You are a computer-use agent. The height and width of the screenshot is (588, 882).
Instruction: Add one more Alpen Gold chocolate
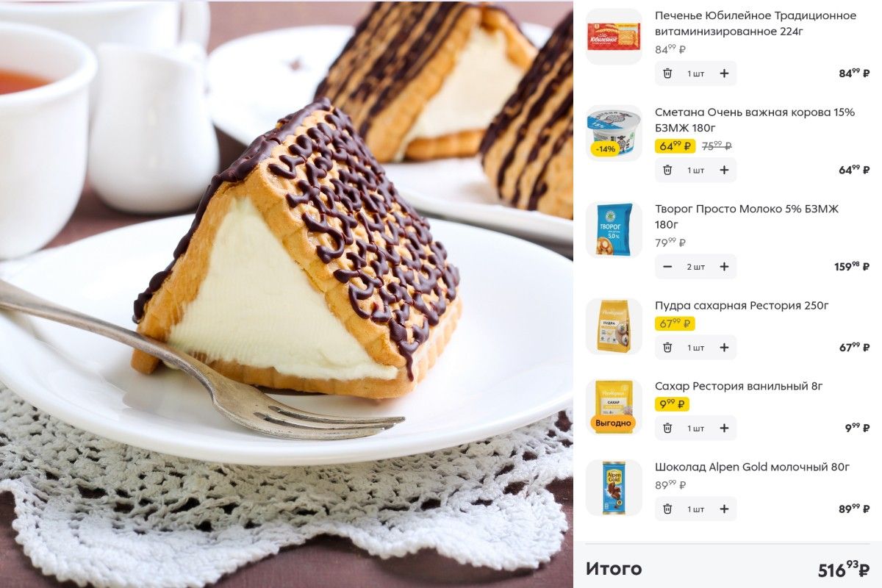pyautogui.click(x=724, y=509)
